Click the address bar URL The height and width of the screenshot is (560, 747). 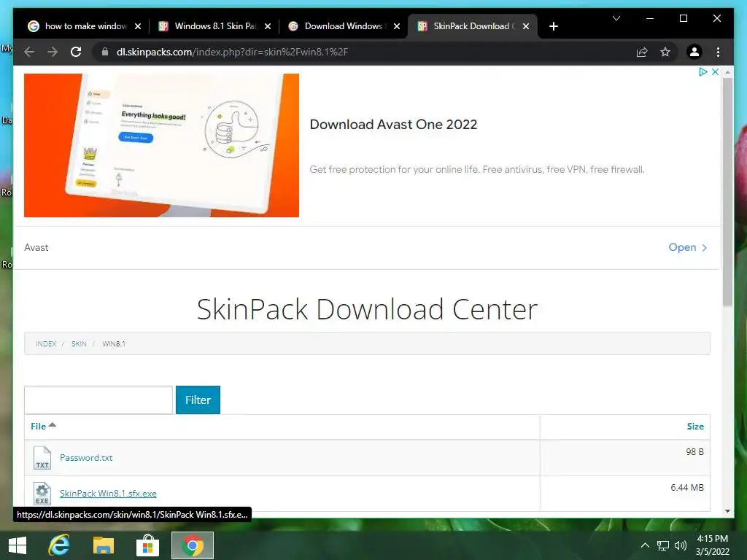[232, 52]
